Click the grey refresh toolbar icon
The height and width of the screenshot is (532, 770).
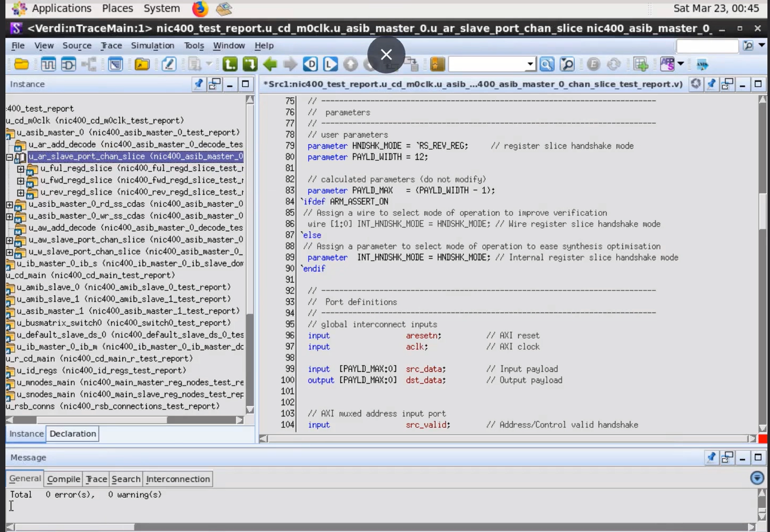[x=614, y=64]
